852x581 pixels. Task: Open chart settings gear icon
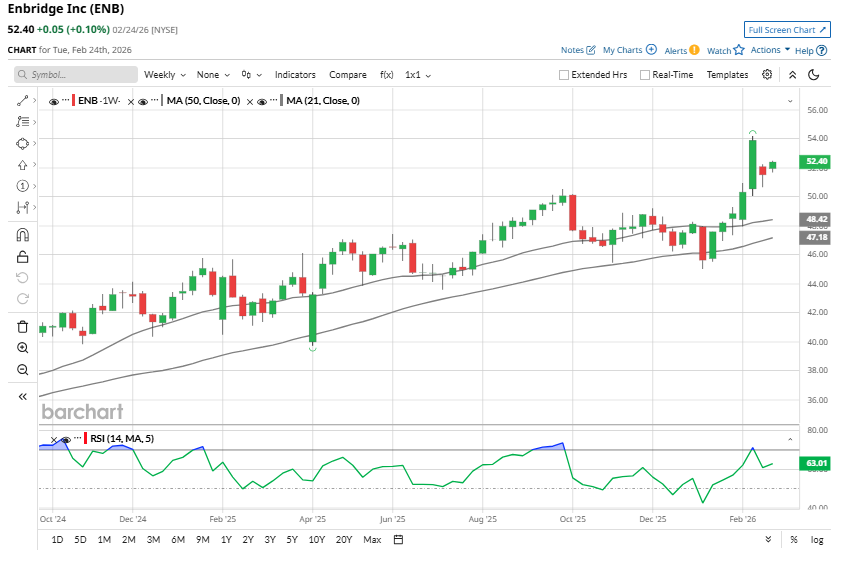(767, 74)
